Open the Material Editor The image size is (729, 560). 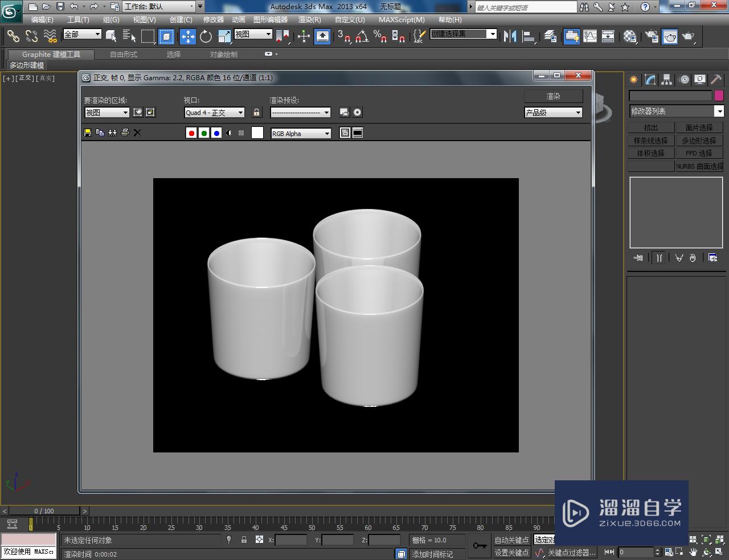[x=630, y=36]
